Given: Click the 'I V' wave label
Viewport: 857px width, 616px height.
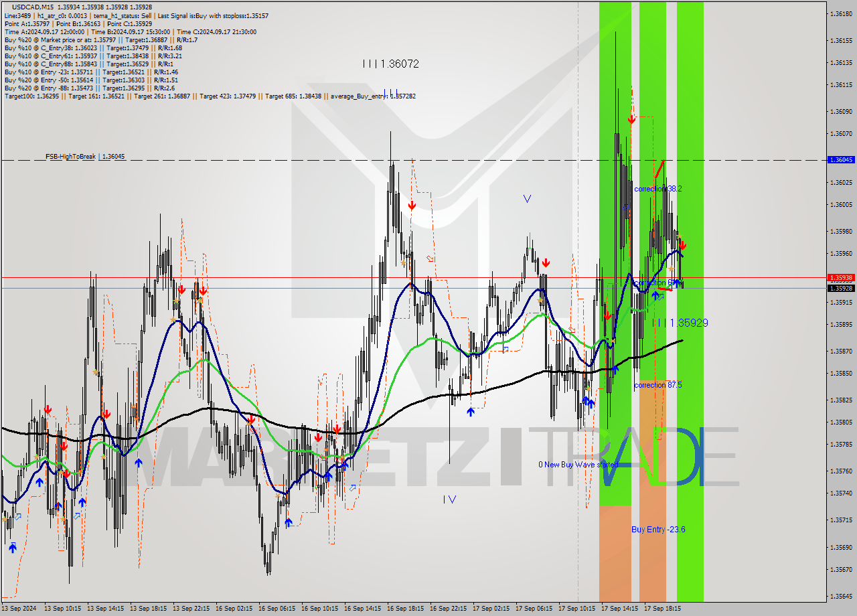Looking at the screenshot, I should pos(449,499).
